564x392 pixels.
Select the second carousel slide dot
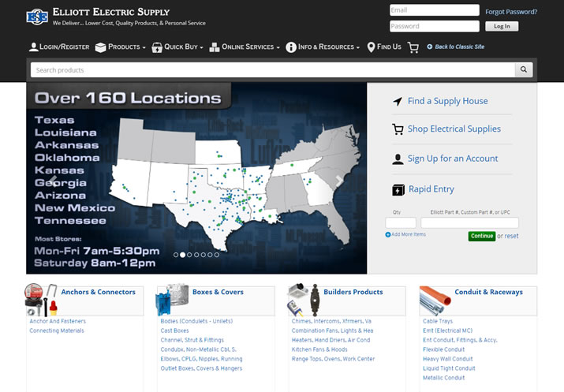[183, 255]
